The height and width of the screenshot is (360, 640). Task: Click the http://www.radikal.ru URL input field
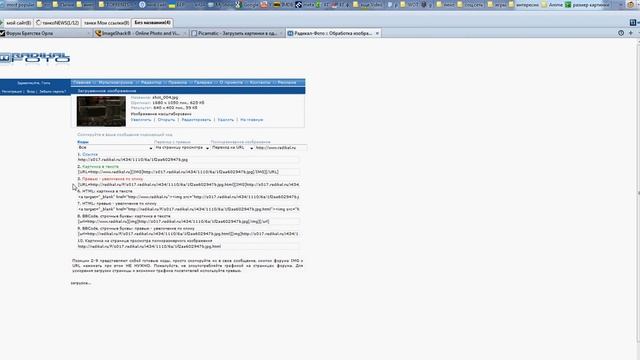pos(281,148)
